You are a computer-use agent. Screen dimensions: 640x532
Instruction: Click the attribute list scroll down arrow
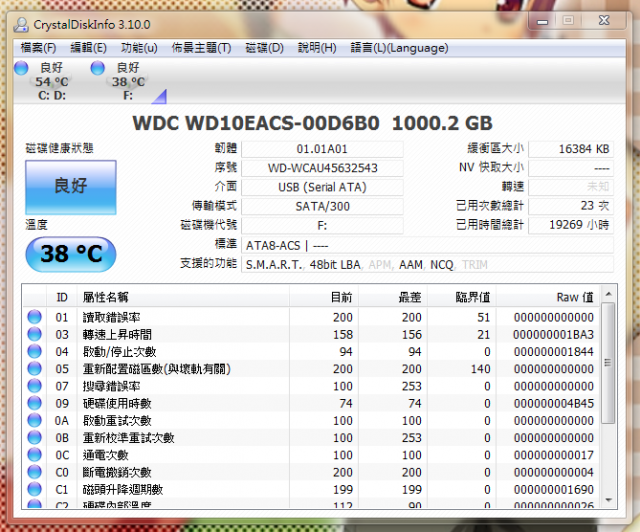coord(608,500)
